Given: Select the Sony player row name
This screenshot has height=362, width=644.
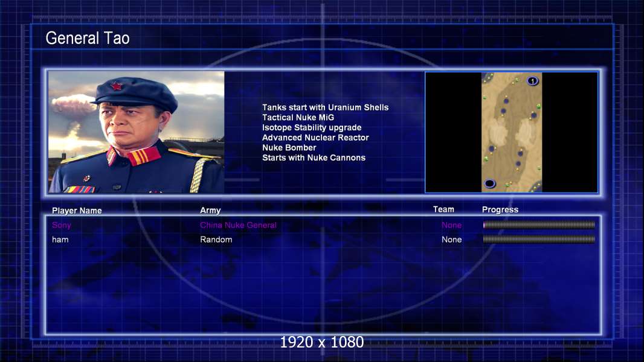Looking at the screenshot, I should coord(62,225).
